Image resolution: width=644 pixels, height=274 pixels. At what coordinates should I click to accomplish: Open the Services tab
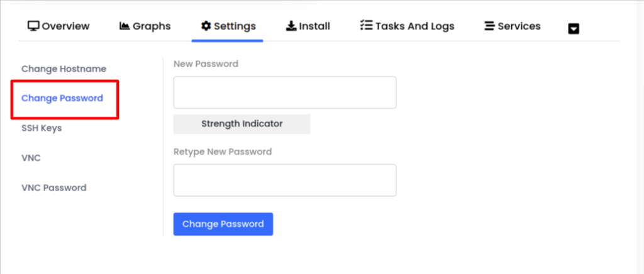tap(519, 26)
